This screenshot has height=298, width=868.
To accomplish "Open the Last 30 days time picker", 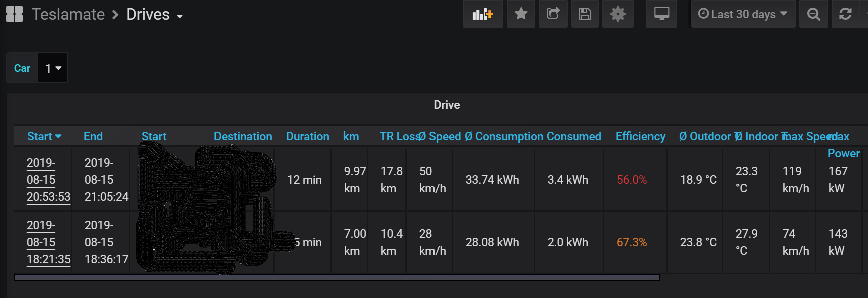I will point(743,14).
